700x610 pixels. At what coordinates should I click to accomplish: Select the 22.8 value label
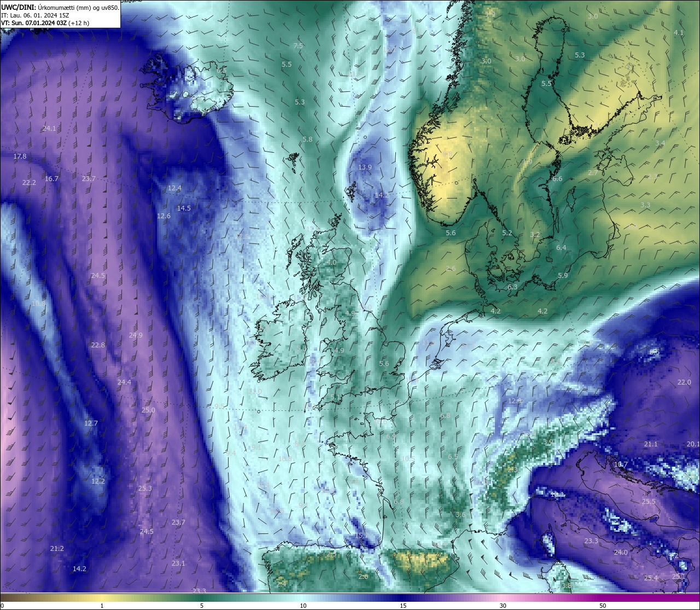point(98,345)
